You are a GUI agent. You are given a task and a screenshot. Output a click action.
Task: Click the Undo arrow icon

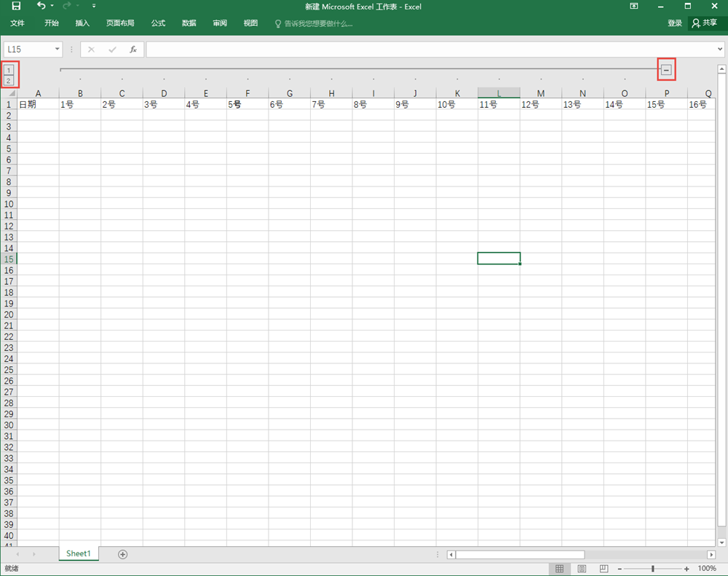click(x=41, y=7)
